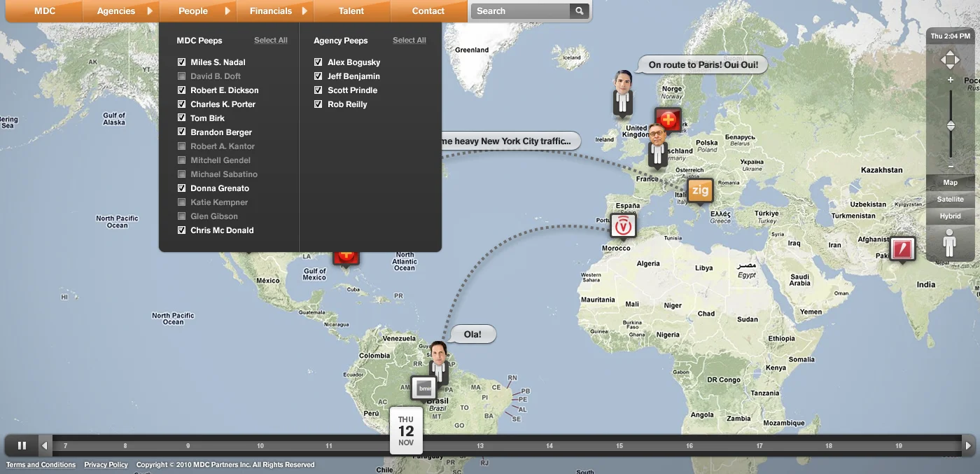Click the zig agency marker near Italy
The image size is (980, 474).
[699, 190]
